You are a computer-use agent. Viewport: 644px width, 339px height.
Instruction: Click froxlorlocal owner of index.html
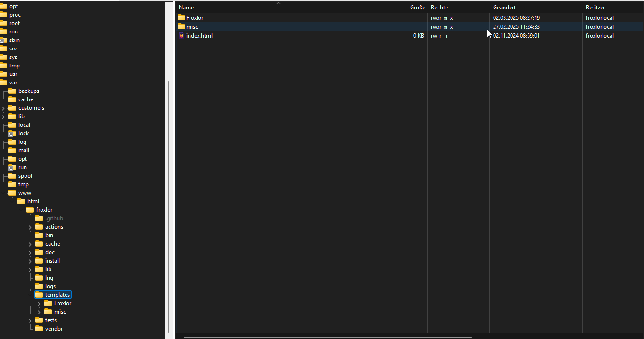pos(600,36)
